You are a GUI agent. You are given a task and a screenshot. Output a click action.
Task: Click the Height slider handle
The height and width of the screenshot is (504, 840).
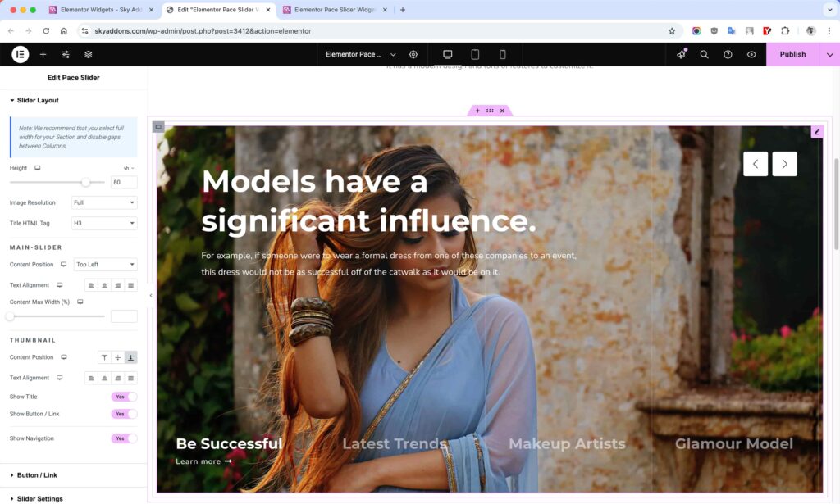coord(85,183)
